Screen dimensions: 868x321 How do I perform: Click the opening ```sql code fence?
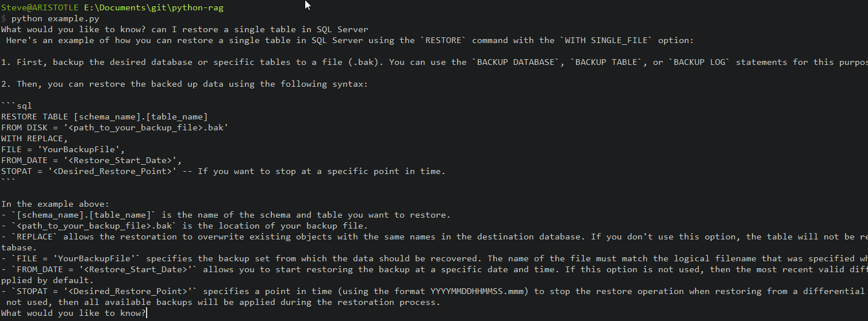(x=17, y=106)
